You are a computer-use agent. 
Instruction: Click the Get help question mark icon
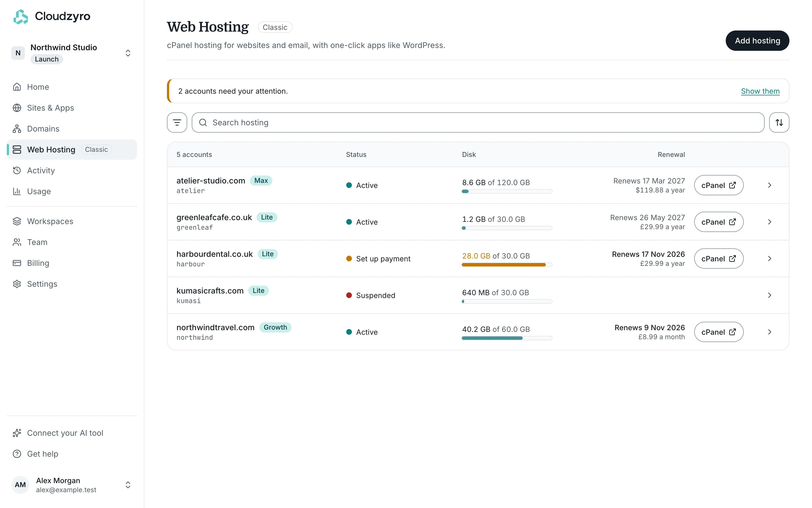point(17,454)
